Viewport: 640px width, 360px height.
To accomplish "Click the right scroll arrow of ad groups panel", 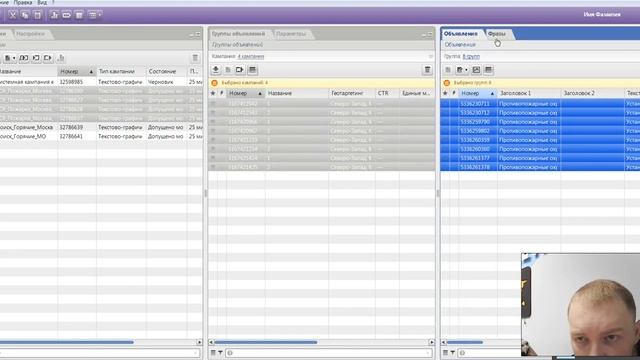I will point(432,342).
